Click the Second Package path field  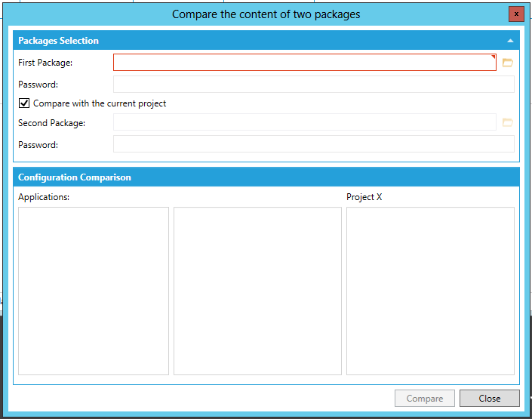pyautogui.click(x=304, y=122)
